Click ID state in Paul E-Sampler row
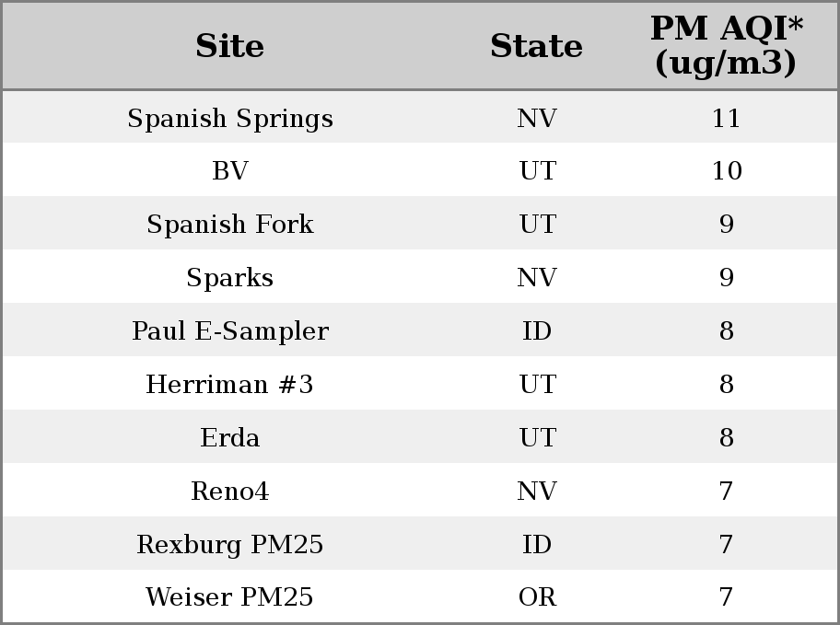 [537, 331]
